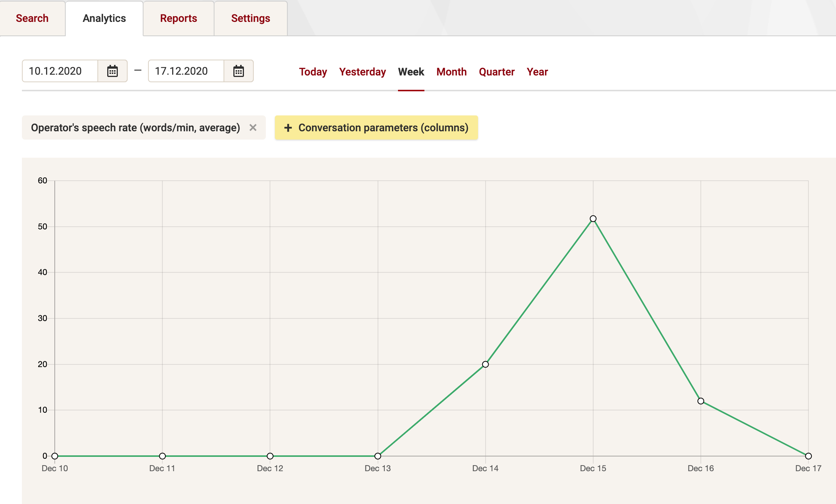Viewport: 836px width, 504px height.
Task: Click the Search tab
Action: 33,18
